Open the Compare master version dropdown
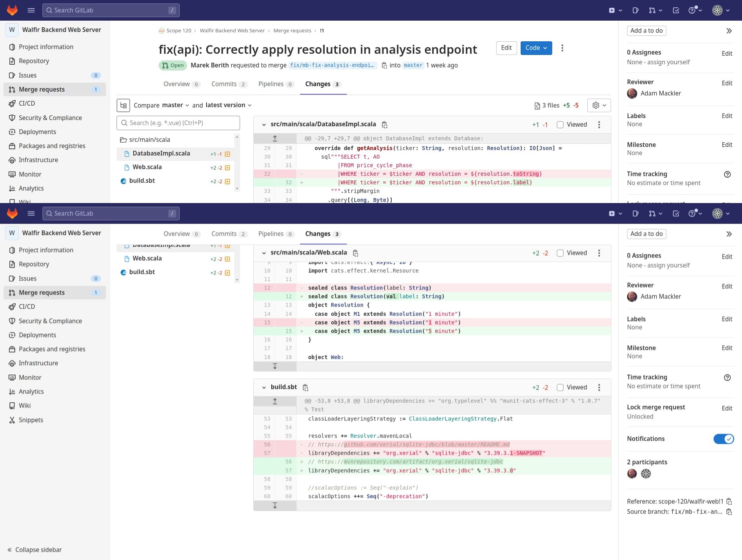 tap(176, 105)
